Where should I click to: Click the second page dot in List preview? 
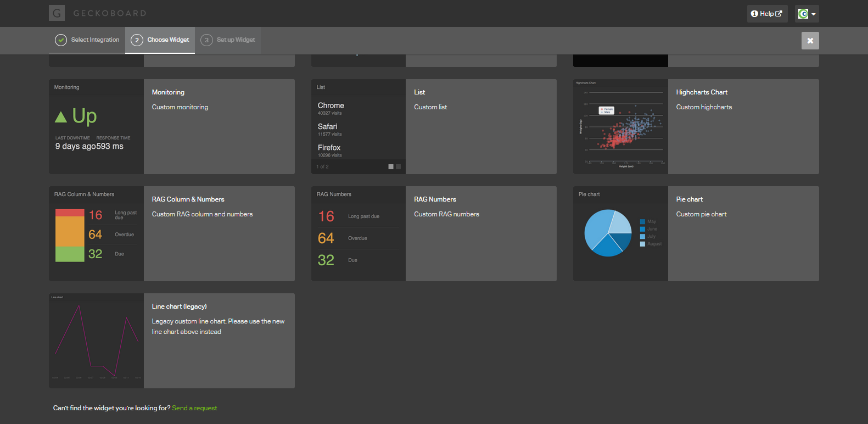(x=399, y=167)
